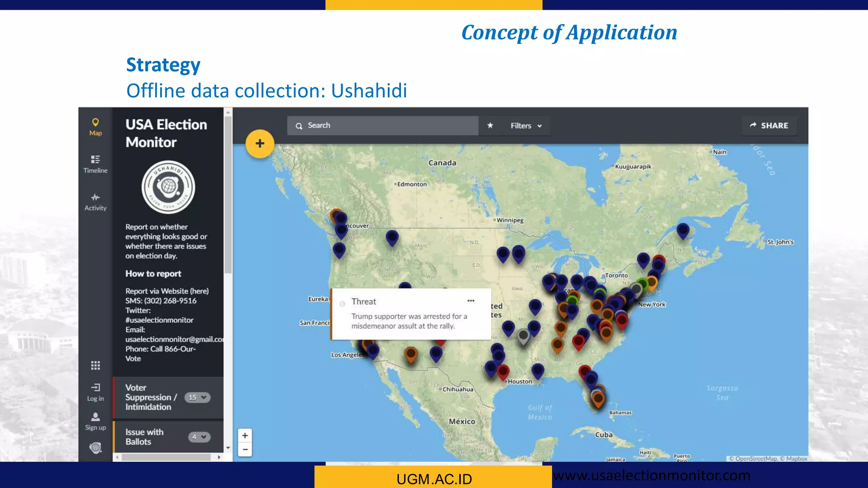The image size is (868, 488).
Task: Click the Sign up icon
Action: [x=95, y=421]
